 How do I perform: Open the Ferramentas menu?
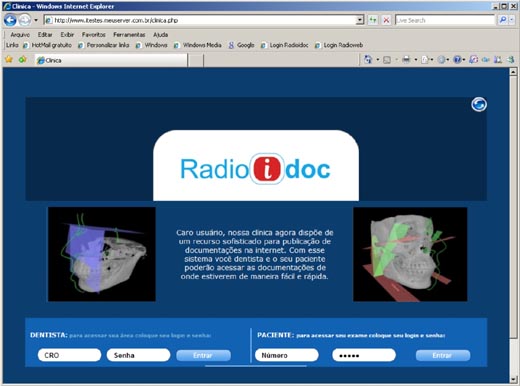pyautogui.click(x=129, y=35)
